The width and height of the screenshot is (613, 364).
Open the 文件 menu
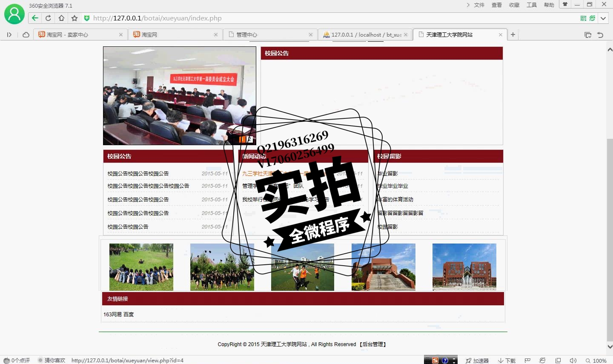pyautogui.click(x=479, y=5)
